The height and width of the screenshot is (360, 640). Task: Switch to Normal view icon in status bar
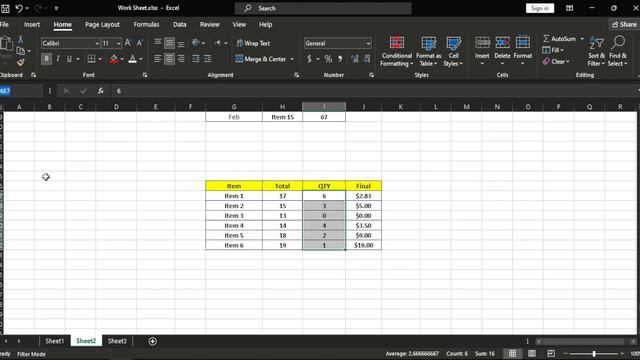(513, 353)
